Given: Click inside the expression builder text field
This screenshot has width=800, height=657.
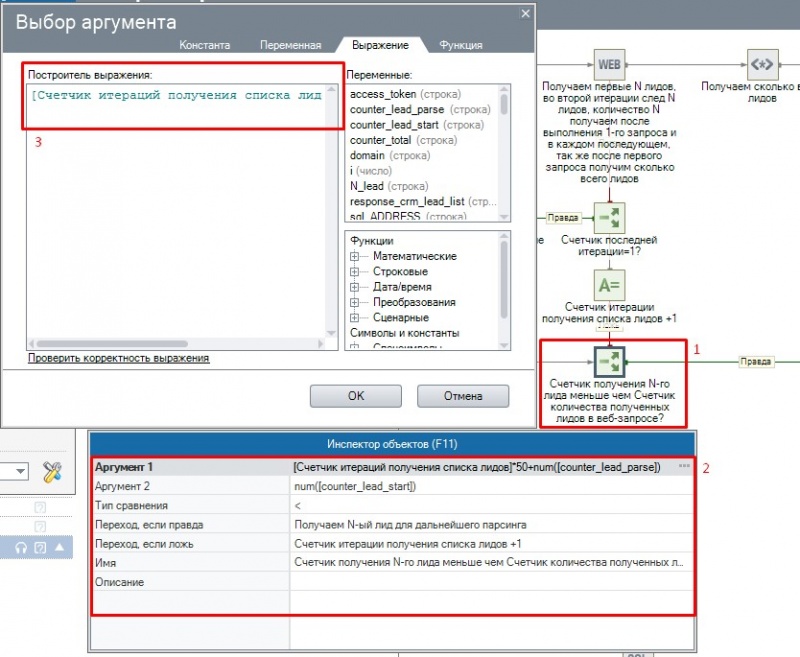Looking at the screenshot, I should (177, 211).
